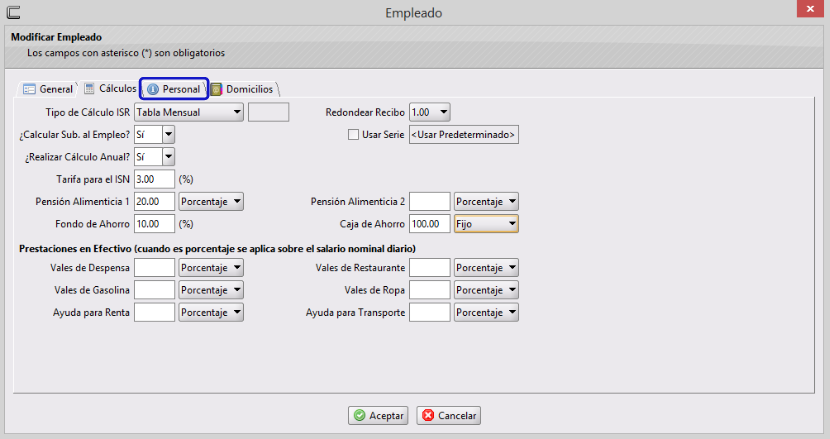Click the disabled box next to Tabla Mensual

[268, 112]
